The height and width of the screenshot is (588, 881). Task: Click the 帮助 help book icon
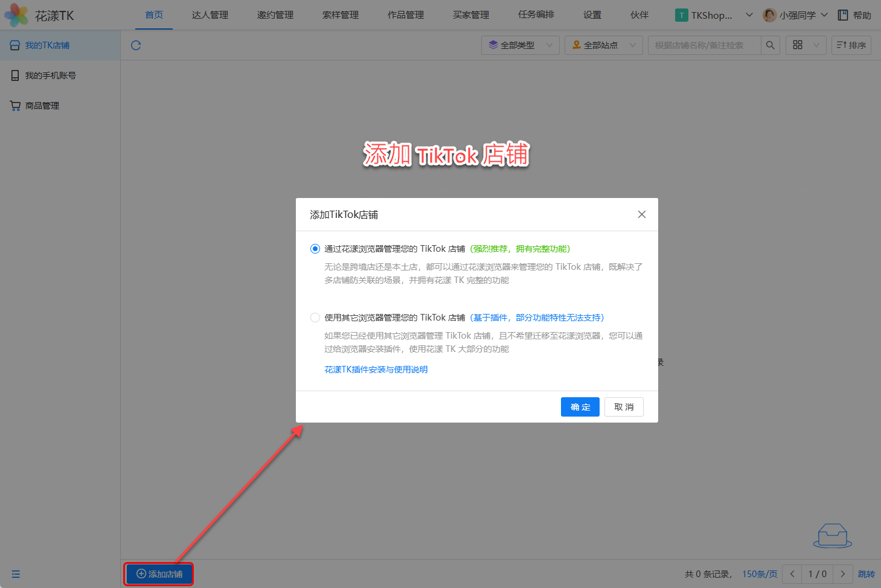[843, 15]
